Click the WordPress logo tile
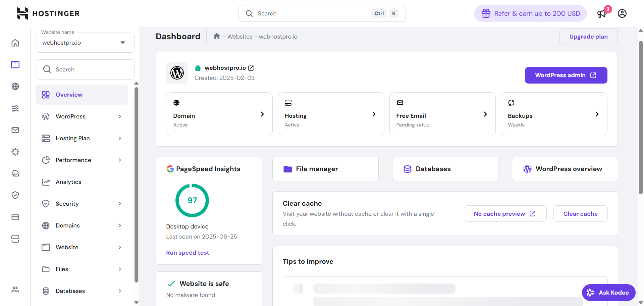The height and width of the screenshot is (306, 644). pyautogui.click(x=177, y=73)
